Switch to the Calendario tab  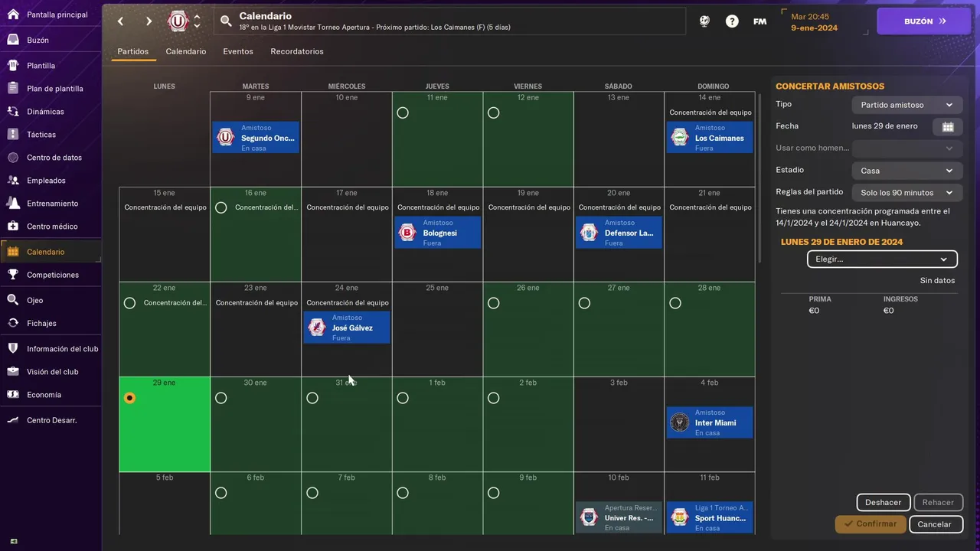coord(186,51)
